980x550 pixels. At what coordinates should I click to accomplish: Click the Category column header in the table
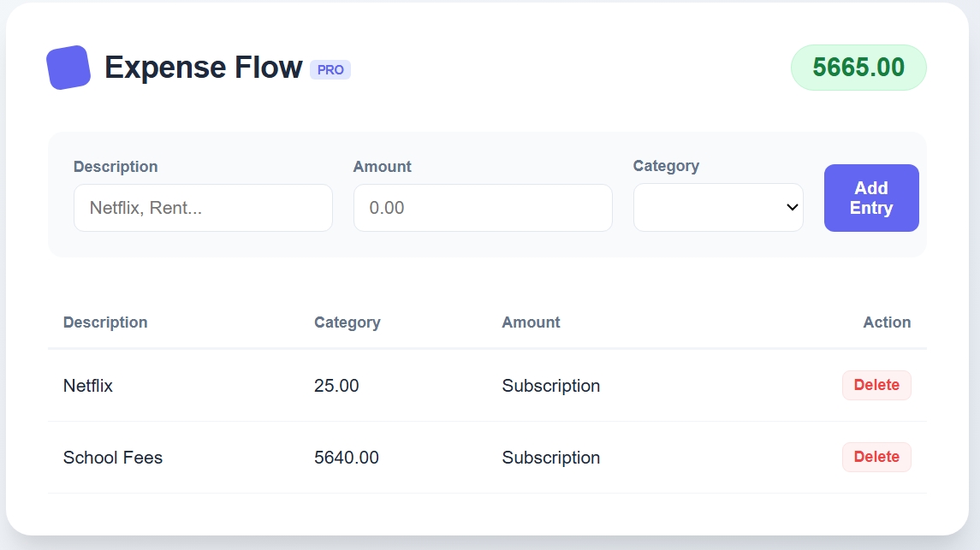[x=347, y=322]
